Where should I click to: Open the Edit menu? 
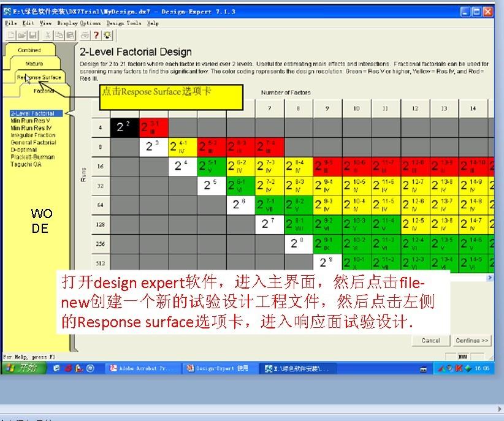click(x=28, y=23)
